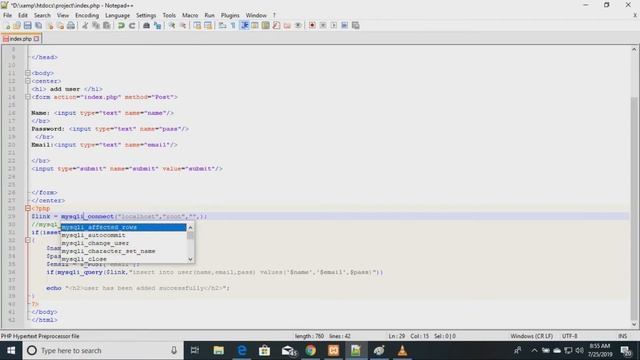Click the Save All toolbar icon

(38, 26)
